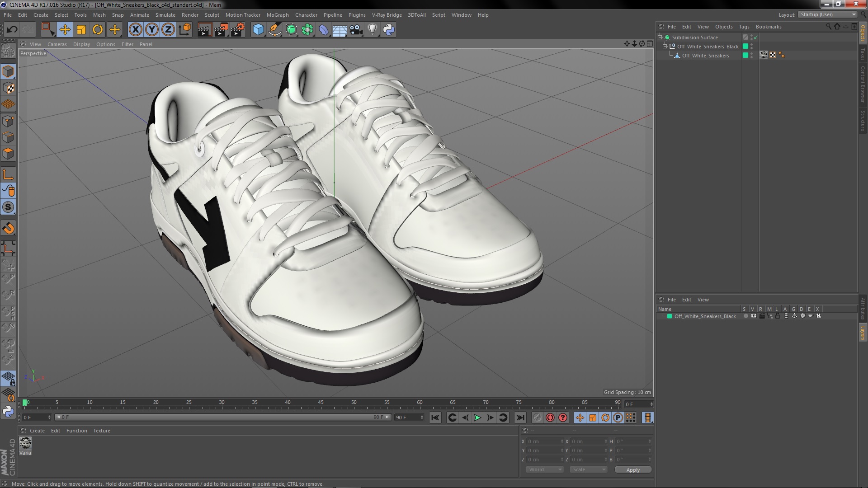Enable Points mode in left palette
Image resolution: width=868 pixels, height=488 pixels.
tap(8, 121)
